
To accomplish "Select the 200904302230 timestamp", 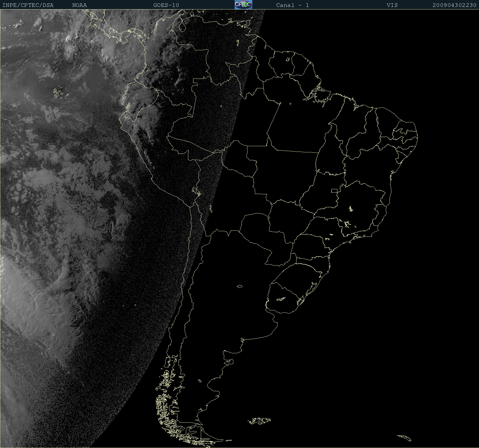I will tap(454, 5).
